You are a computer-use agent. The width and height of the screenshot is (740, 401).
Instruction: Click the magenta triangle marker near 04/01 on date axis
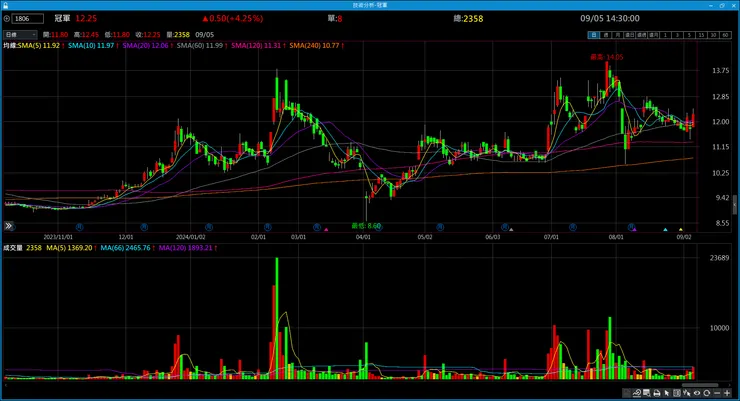(326, 230)
